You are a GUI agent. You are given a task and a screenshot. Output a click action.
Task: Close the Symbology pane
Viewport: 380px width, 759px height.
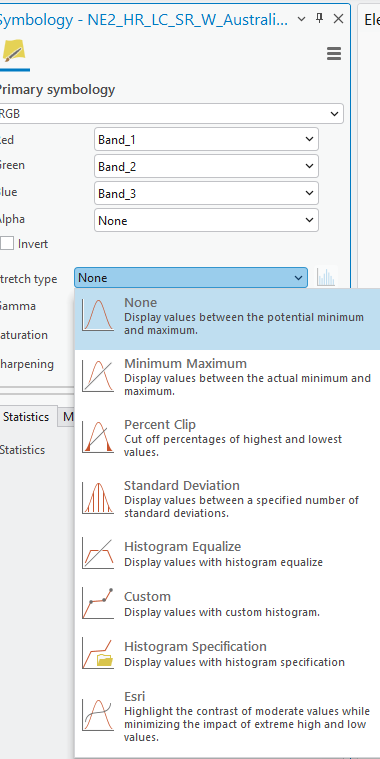coord(338,19)
